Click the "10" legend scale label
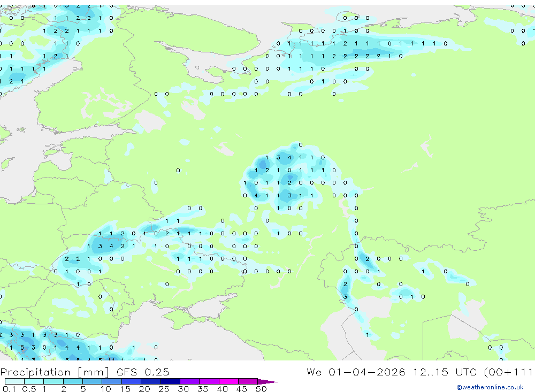This screenshot has height=392, width=535. point(106,389)
